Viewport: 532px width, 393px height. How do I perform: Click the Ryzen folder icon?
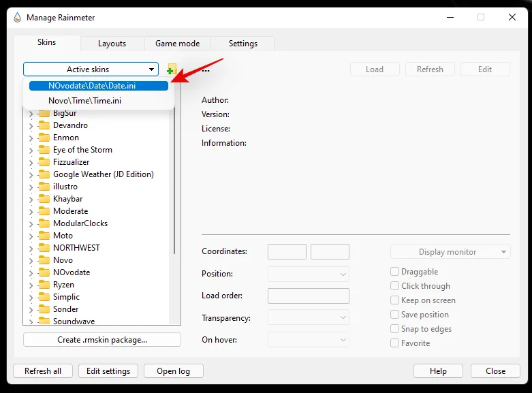click(x=44, y=285)
